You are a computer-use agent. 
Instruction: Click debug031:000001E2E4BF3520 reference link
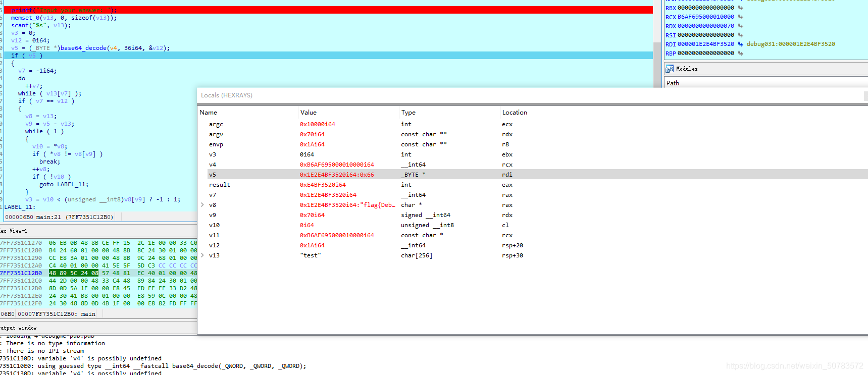click(x=791, y=44)
